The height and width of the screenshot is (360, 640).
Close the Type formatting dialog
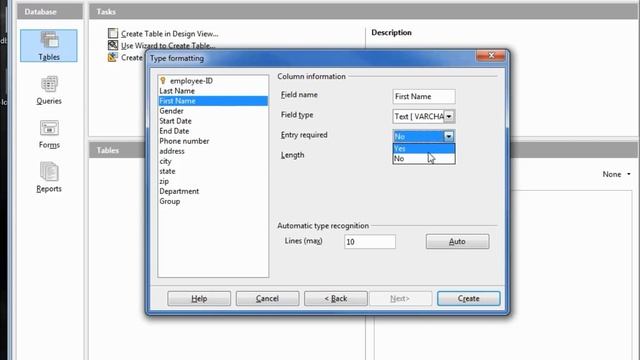click(x=491, y=56)
